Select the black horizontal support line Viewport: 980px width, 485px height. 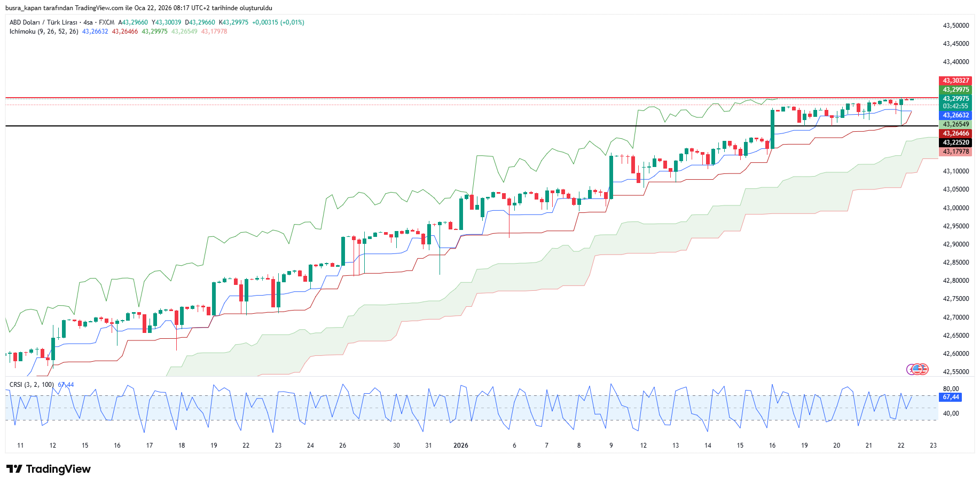[374, 126]
